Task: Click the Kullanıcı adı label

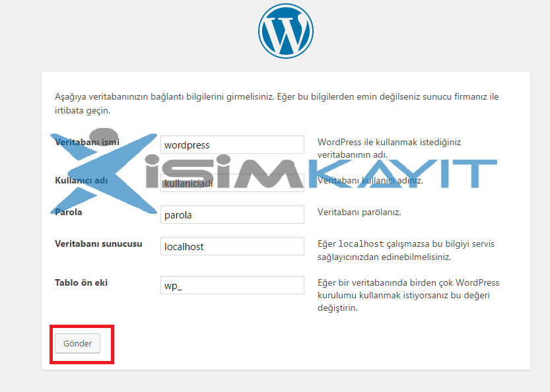Action: (x=81, y=180)
